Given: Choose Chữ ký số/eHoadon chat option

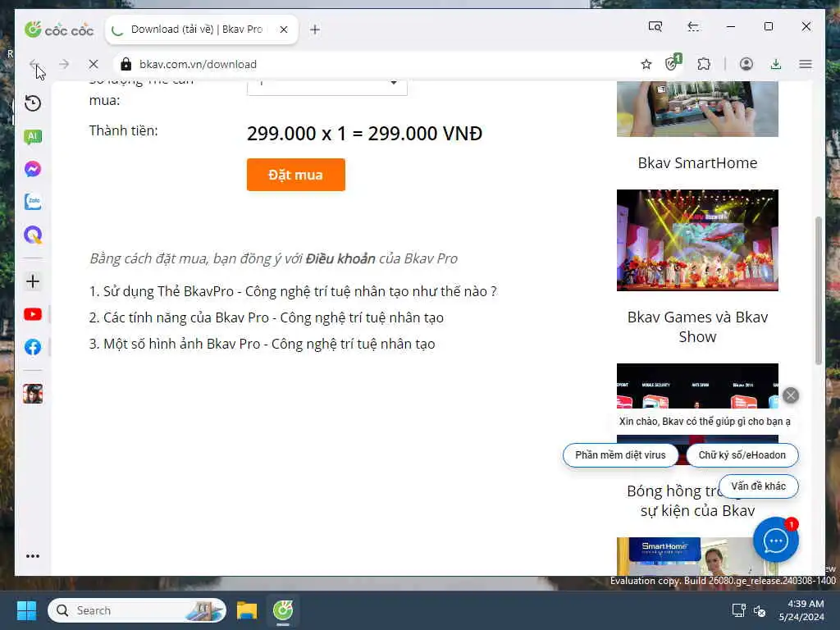Looking at the screenshot, I should [x=742, y=454].
